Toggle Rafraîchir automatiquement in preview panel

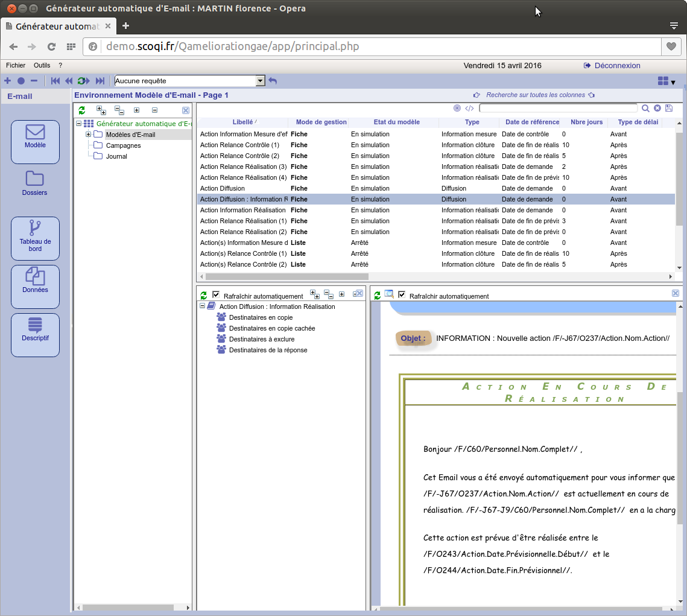[401, 294]
